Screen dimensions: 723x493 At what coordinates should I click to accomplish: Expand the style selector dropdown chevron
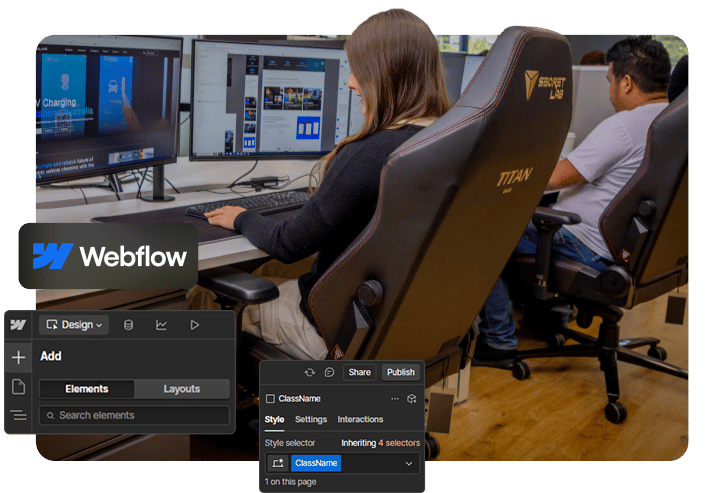[x=409, y=463]
